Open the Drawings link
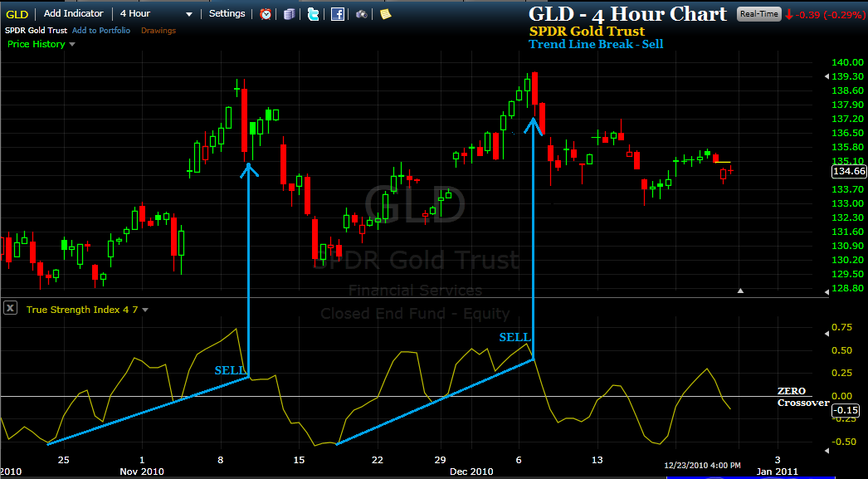868x479 pixels. coord(158,31)
